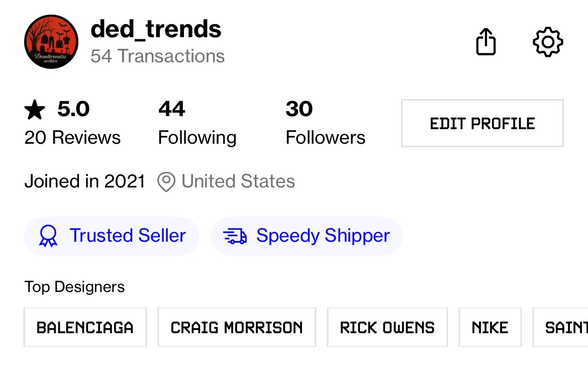This screenshot has height=389, width=588.
Task: Tap the Trusted Seller ribbon icon
Action: [48, 236]
